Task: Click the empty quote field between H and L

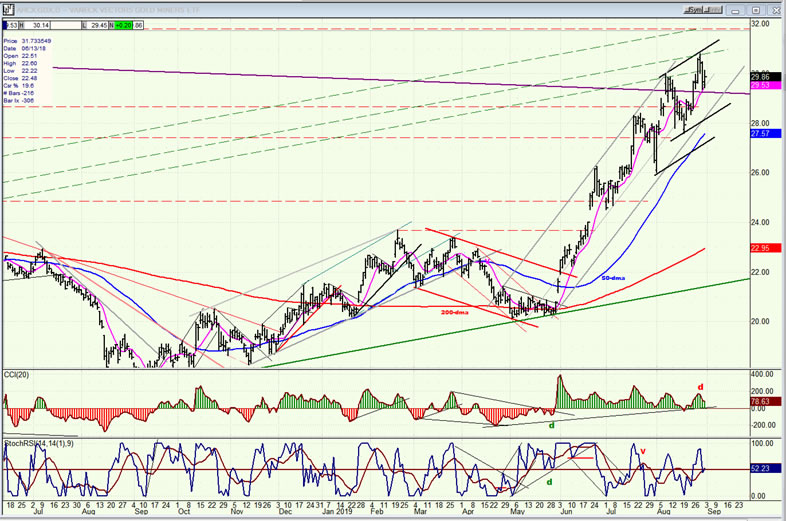Action: (65, 25)
